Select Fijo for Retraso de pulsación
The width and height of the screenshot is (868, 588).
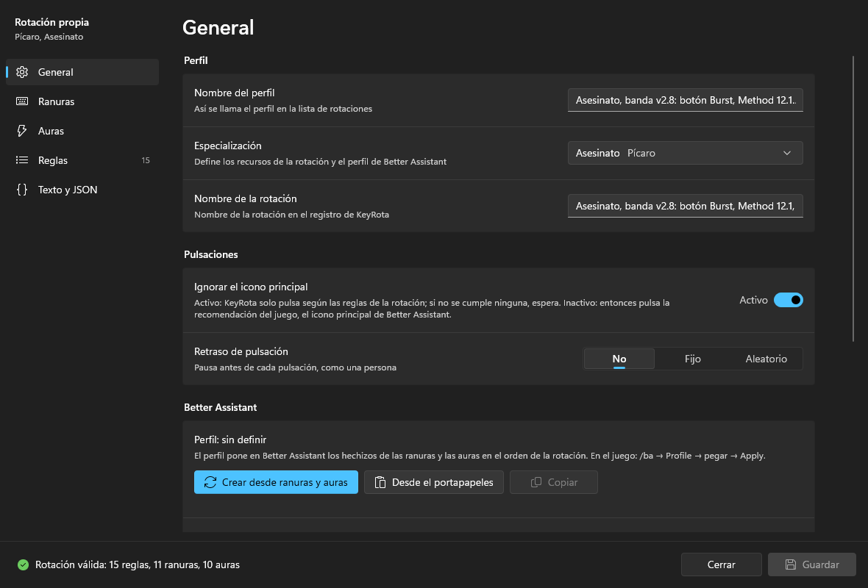pos(692,359)
